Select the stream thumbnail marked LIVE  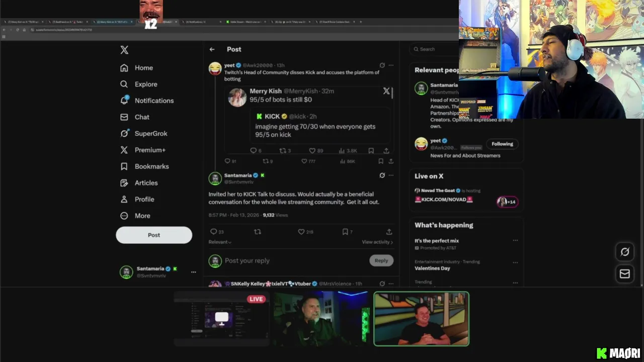point(221,319)
